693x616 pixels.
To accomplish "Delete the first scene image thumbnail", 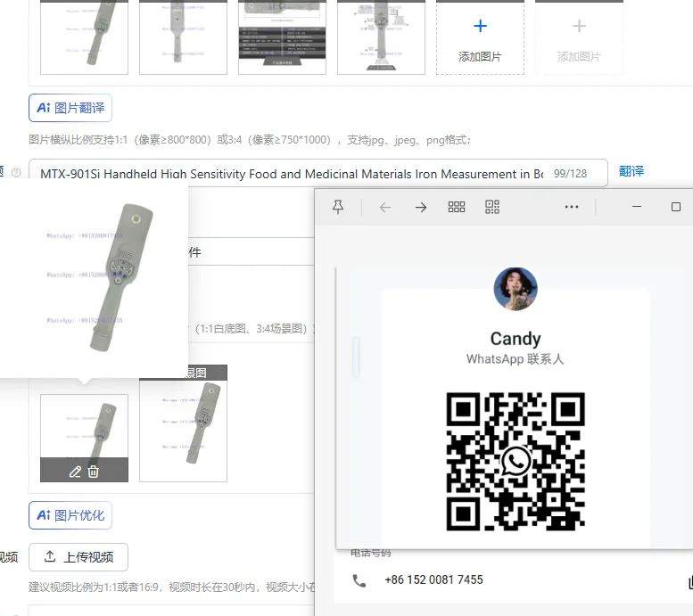I will coord(94,472).
